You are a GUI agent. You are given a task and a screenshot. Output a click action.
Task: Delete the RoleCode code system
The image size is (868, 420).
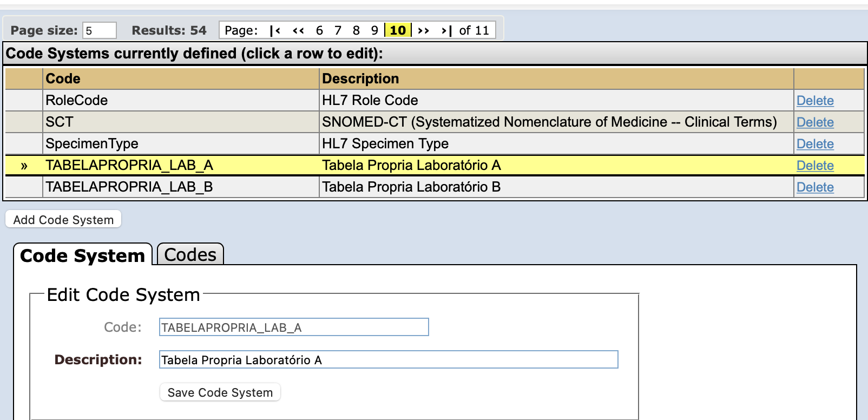(x=815, y=101)
